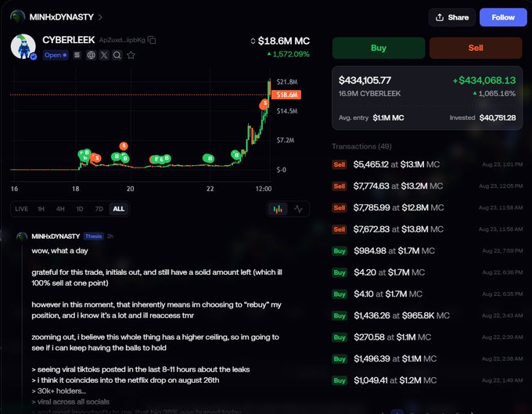
Task: Click the $18.6M price label on chart
Action: click(286, 95)
